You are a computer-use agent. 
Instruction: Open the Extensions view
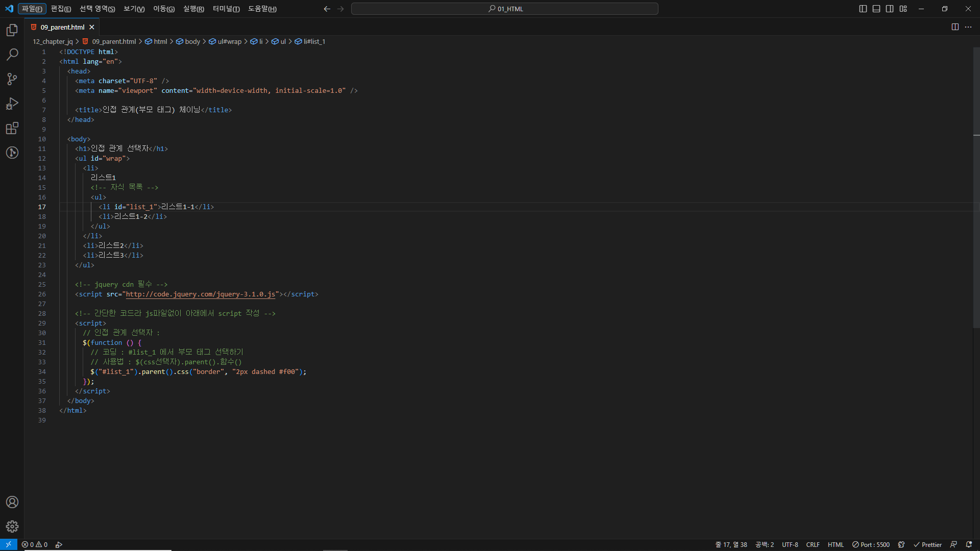click(x=12, y=128)
